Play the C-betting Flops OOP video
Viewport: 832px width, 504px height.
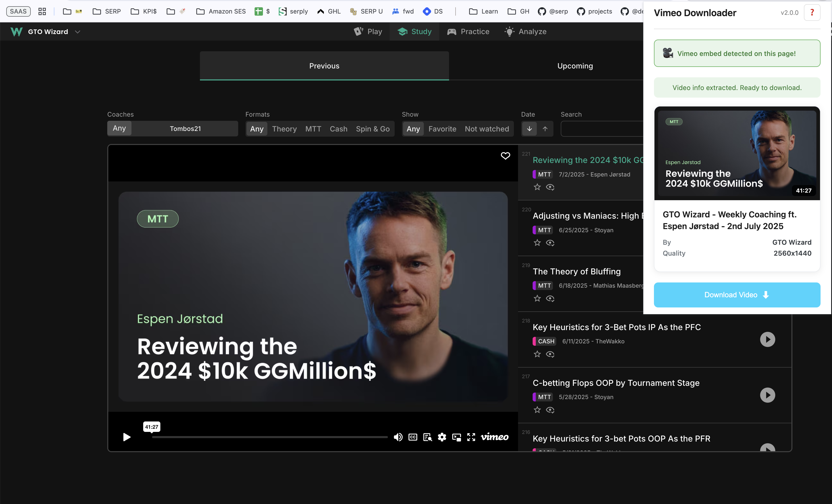point(767,395)
